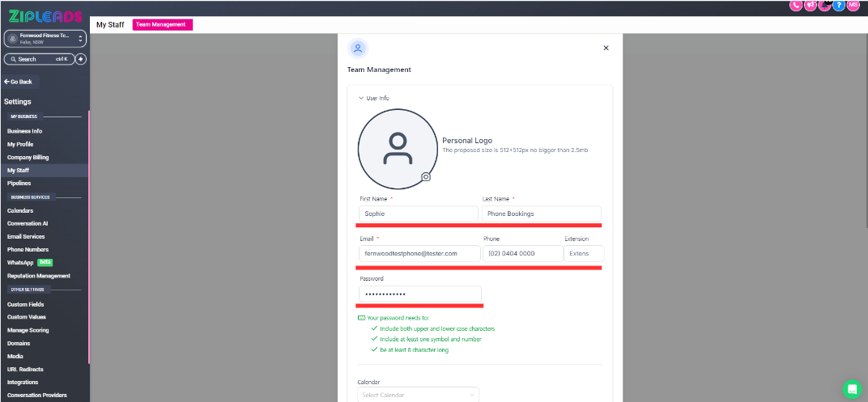Click the camera icon to upload logo
This screenshot has height=402, width=868.
426,177
